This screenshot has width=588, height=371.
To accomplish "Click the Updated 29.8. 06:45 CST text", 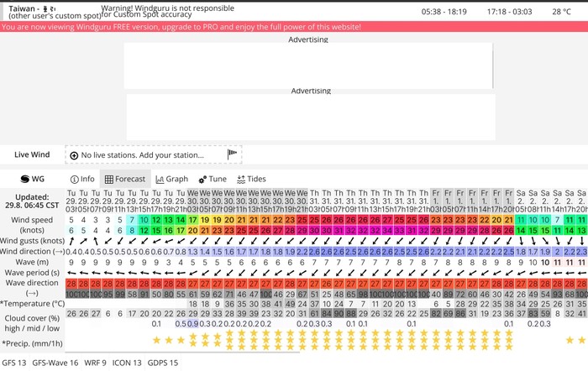I will point(32,201).
